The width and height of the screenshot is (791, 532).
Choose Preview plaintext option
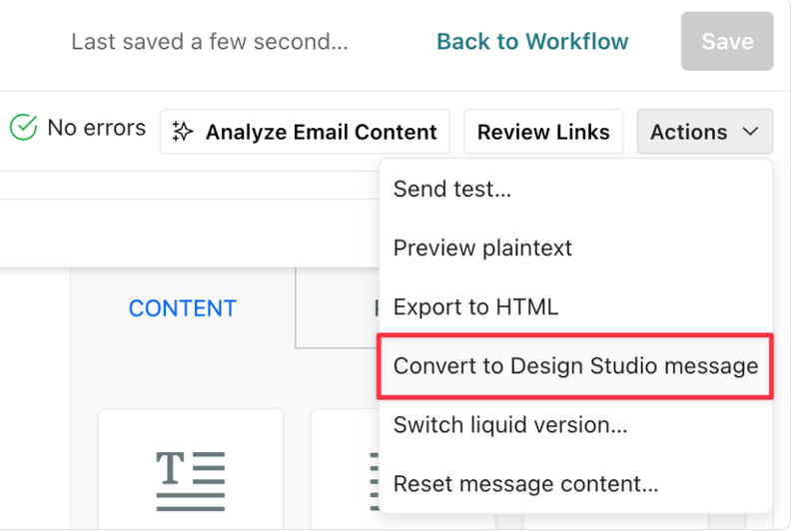click(x=575, y=249)
